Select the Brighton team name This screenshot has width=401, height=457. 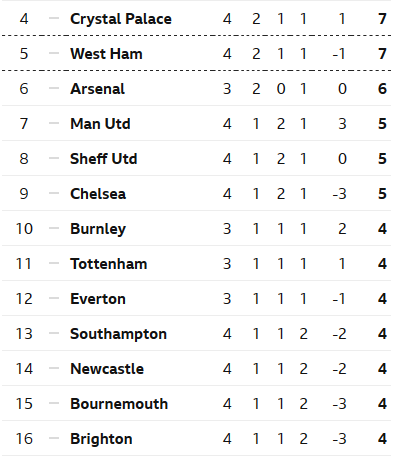[x=101, y=439]
